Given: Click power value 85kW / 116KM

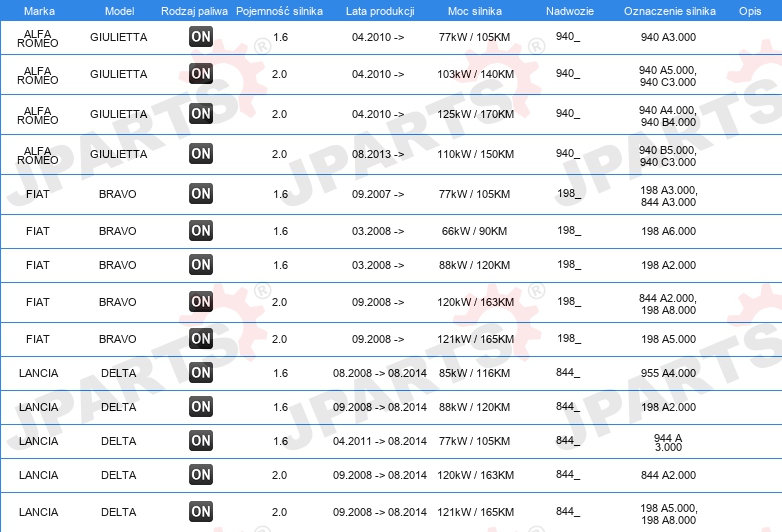Looking at the screenshot, I should (x=474, y=373).
